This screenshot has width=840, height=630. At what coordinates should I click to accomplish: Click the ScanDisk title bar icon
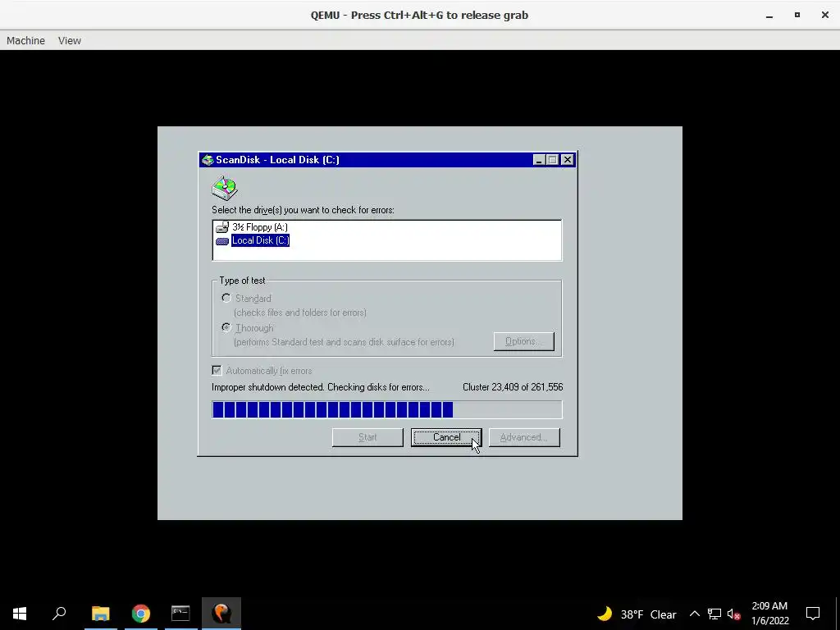pyautogui.click(x=208, y=160)
